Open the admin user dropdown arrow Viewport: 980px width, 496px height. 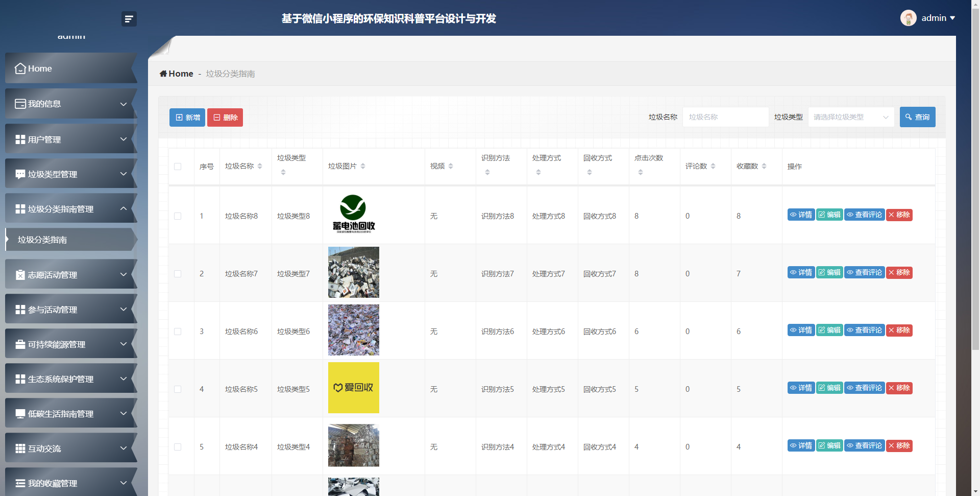(x=952, y=18)
